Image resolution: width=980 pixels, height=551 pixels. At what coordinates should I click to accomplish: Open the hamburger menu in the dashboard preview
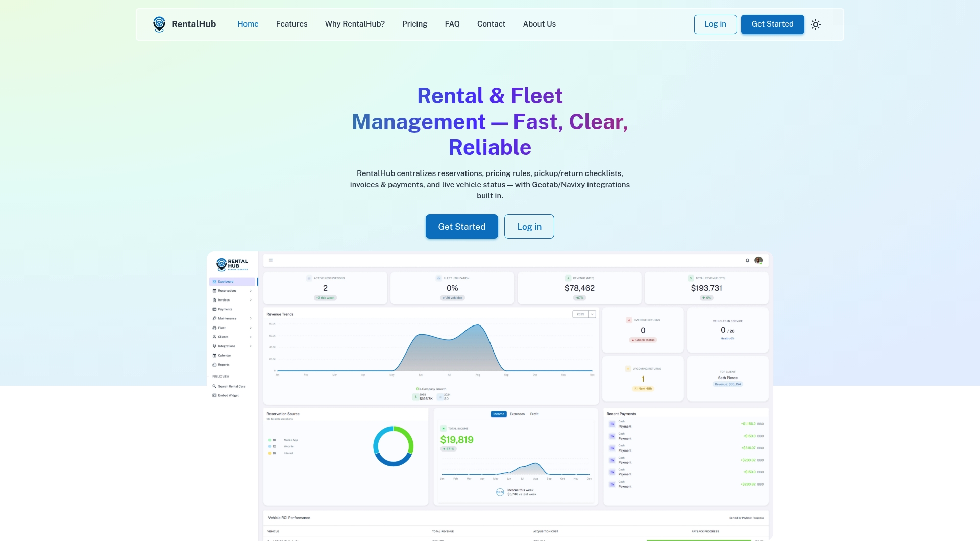click(271, 260)
